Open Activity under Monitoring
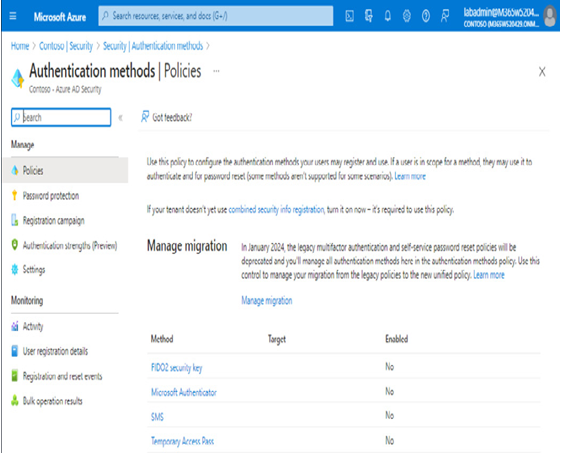This screenshot has height=456, width=561. point(33,327)
